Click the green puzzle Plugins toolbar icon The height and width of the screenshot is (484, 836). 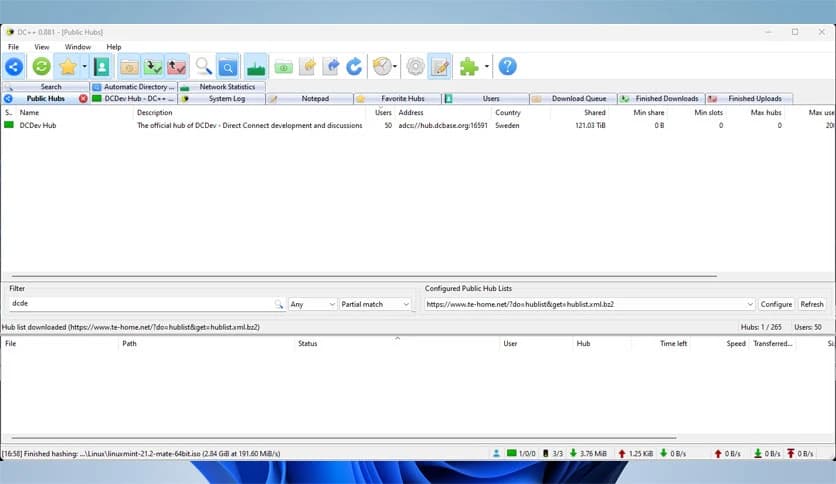[469, 67]
